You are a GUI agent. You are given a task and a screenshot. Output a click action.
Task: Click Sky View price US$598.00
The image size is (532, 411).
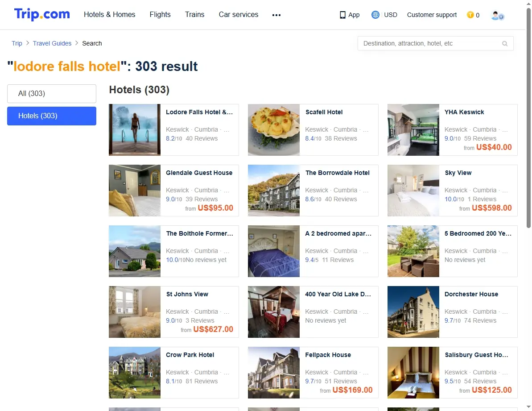pos(491,208)
